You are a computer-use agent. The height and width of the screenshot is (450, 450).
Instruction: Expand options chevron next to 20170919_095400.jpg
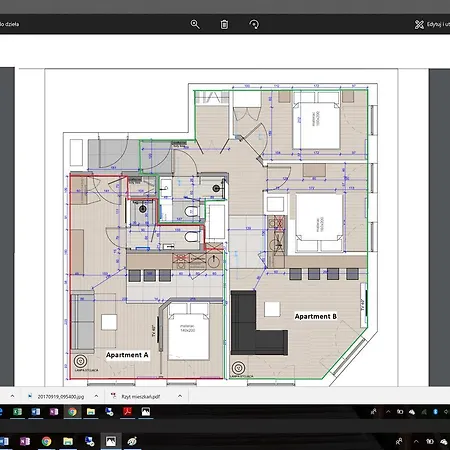coord(96,396)
